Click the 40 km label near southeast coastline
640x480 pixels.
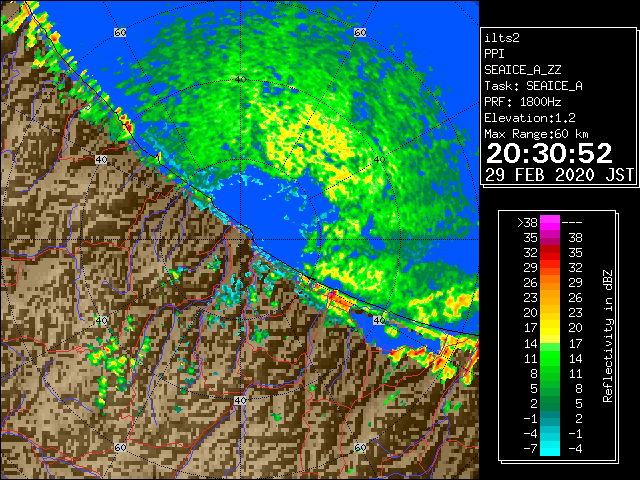click(379, 320)
